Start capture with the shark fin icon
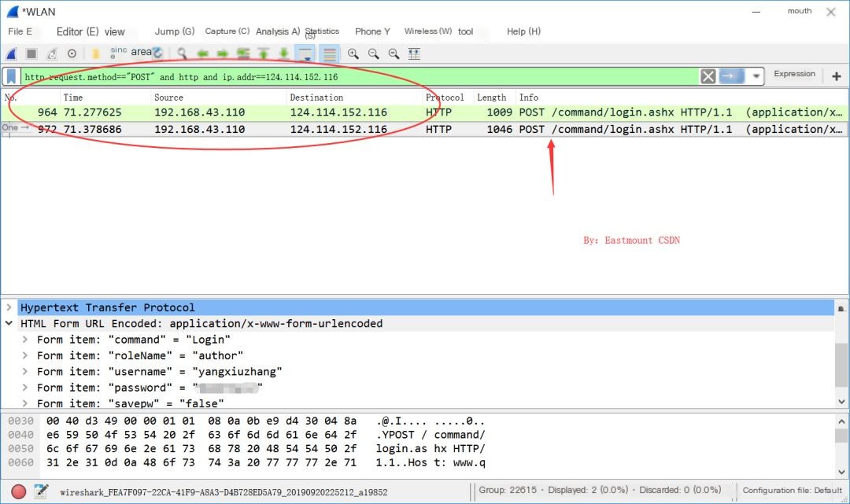Viewport: 850px width, 504px height. [x=12, y=53]
